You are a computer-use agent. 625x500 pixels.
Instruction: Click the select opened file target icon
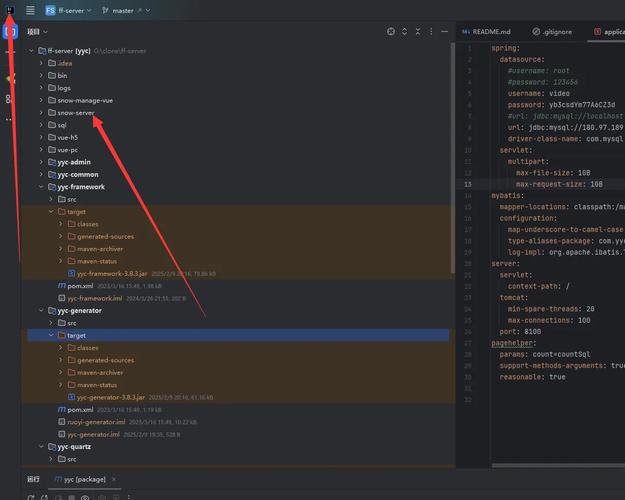pos(391,32)
